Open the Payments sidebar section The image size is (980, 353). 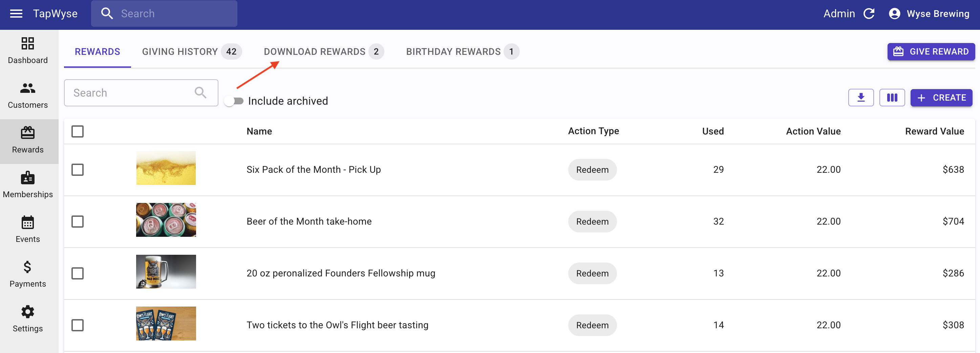pyautogui.click(x=28, y=274)
